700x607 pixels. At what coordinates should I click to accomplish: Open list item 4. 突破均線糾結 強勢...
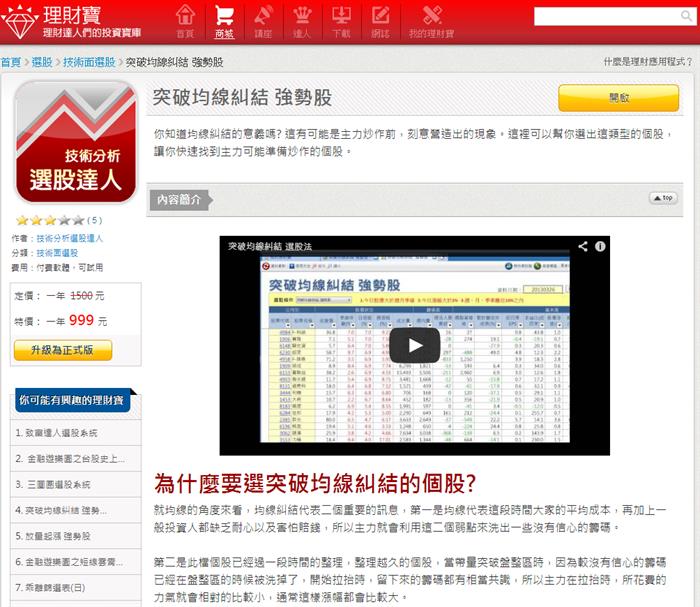point(75,510)
